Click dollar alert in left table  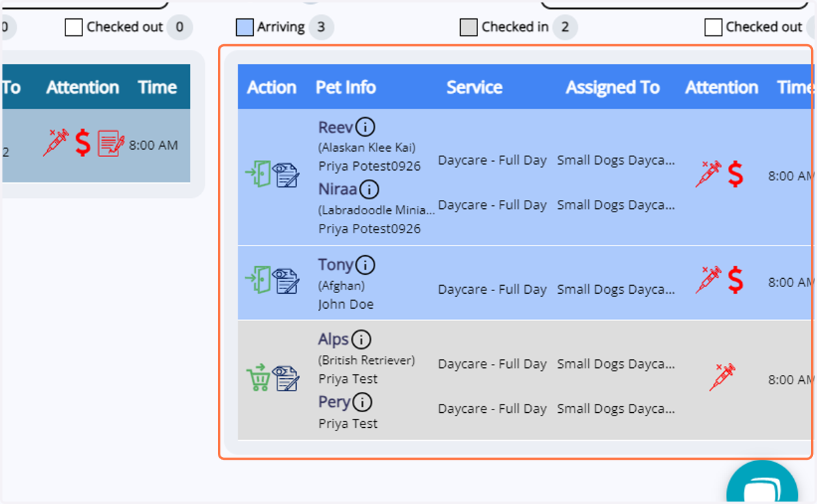coord(82,144)
